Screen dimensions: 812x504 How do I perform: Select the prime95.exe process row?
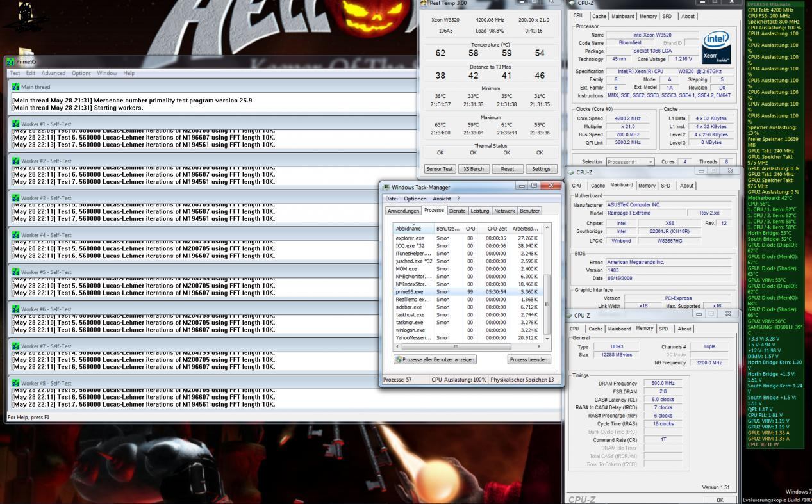click(x=468, y=291)
